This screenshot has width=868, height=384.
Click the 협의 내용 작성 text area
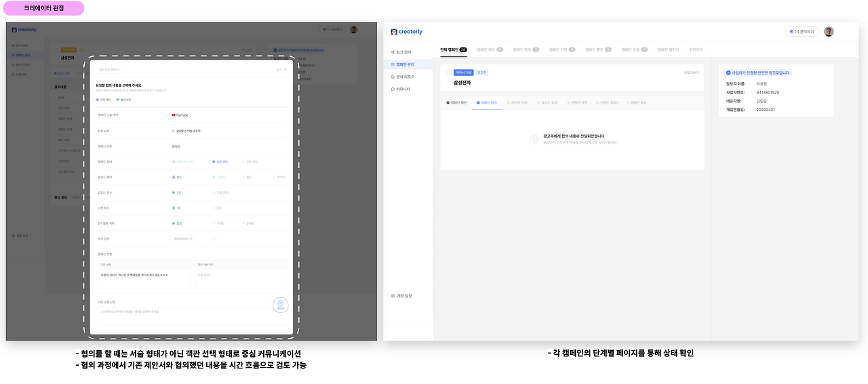coord(240,278)
